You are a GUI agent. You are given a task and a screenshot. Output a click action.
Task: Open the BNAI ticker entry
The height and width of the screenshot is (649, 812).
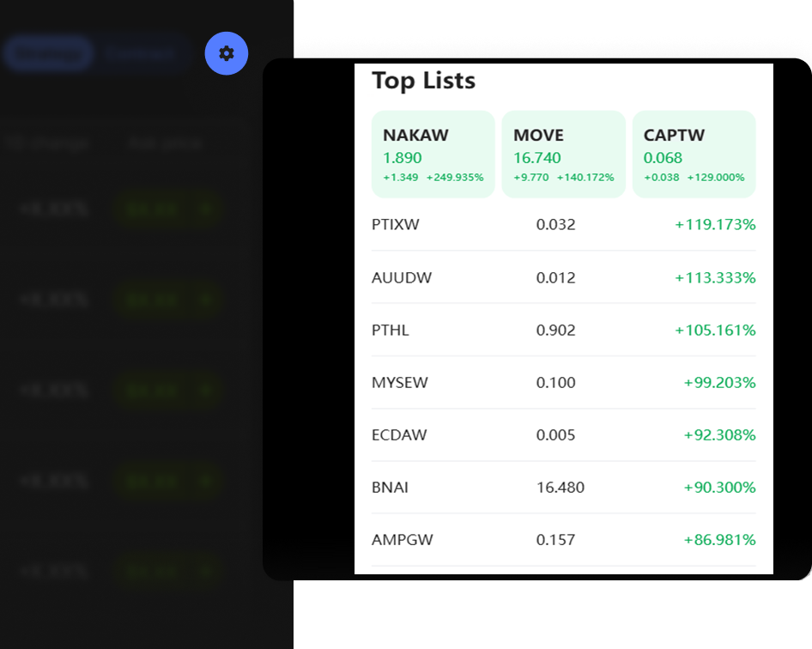[390, 488]
